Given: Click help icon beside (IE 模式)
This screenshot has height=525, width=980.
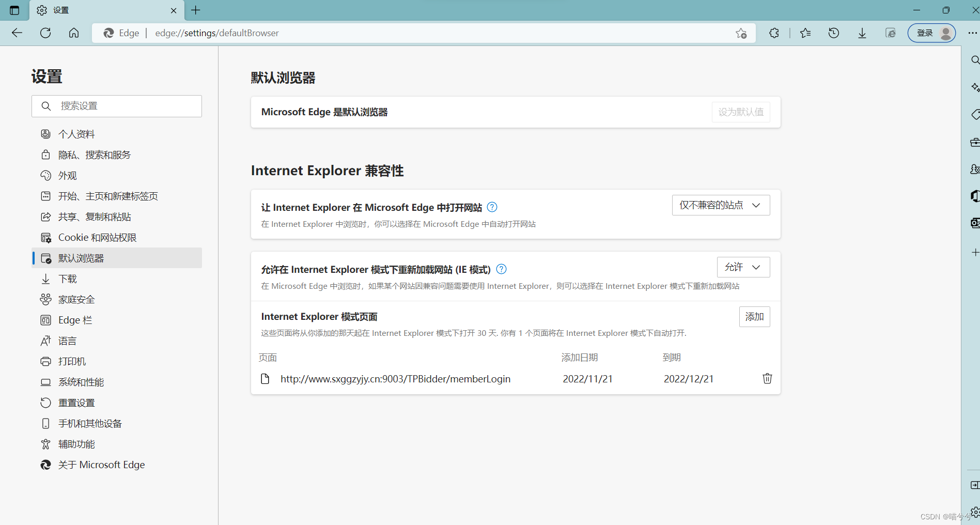Looking at the screenshot, I should tap(501, 269).
